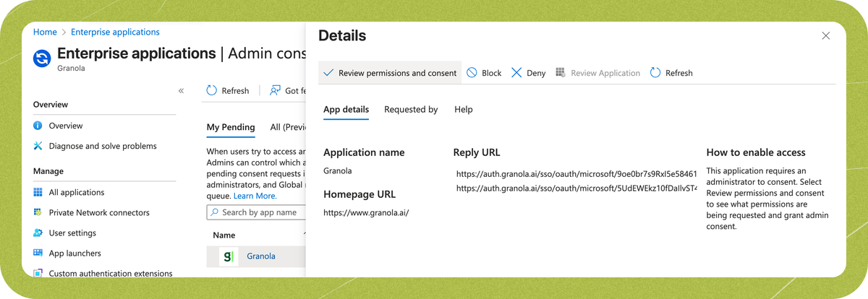Click the Private Network connectors icon
This screenshot has height=299, width=868.
(38, 212)
